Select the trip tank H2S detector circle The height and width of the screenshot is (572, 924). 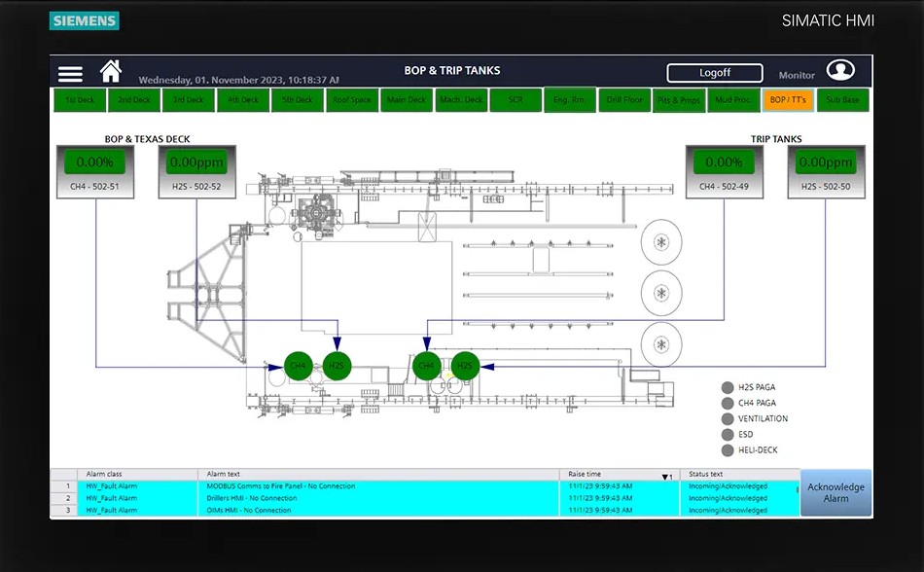point(466,366)
